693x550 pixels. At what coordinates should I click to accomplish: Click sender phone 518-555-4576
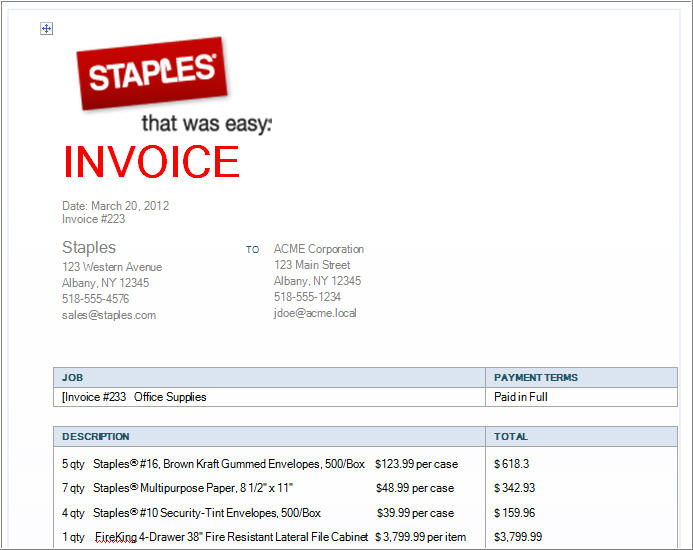(x=95, y=299)
